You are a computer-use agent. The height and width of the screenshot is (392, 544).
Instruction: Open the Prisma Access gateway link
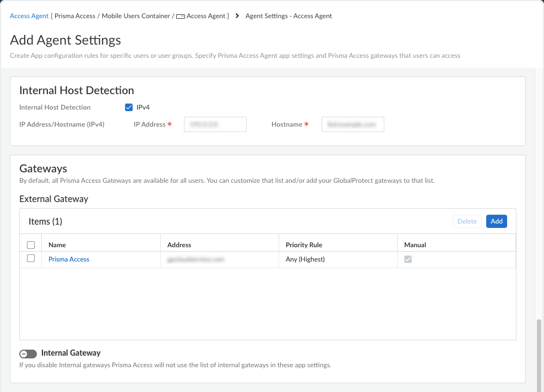click(x=69, y=259)
